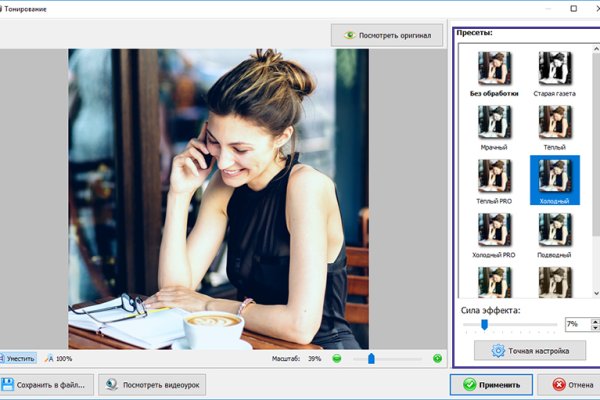Click the effect strength percentage field
600x400 pixels.
point(576,325)
